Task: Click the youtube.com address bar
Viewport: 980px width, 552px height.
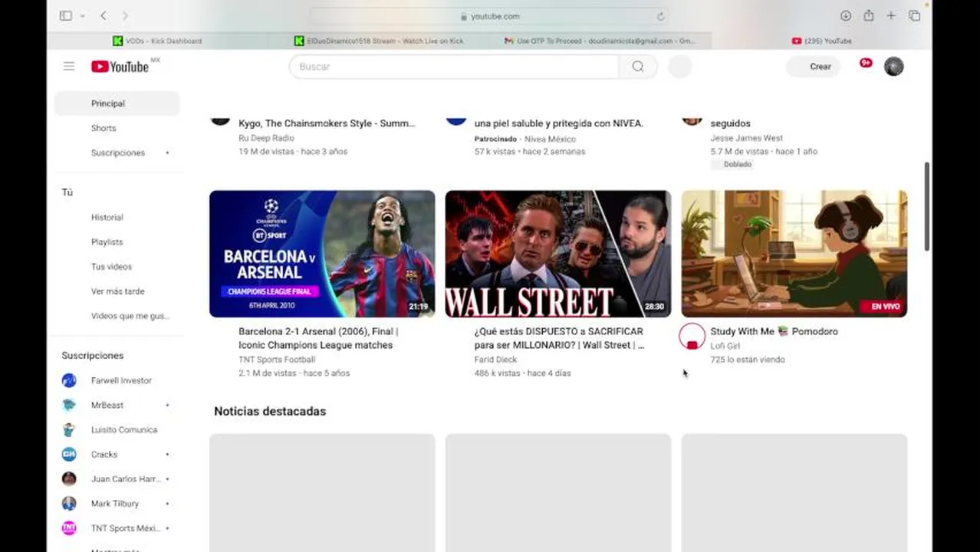Action: click(489, 16)
